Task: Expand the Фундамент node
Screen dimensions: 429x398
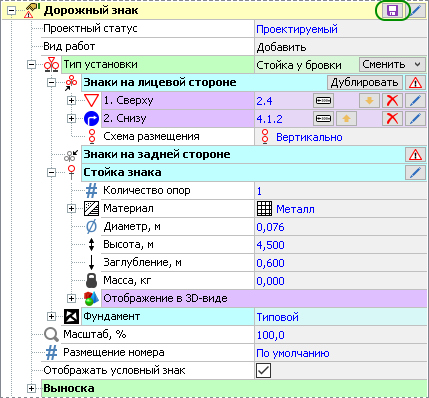Action: tap(52, 316)
